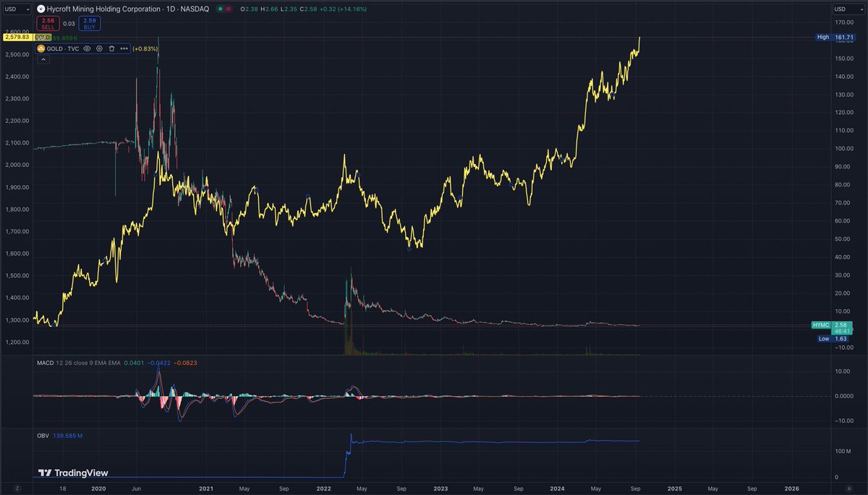Click the OBV value 139.585 M
Image resolution: width=868 pixels, height=495 pixels.
click(68, 436)
